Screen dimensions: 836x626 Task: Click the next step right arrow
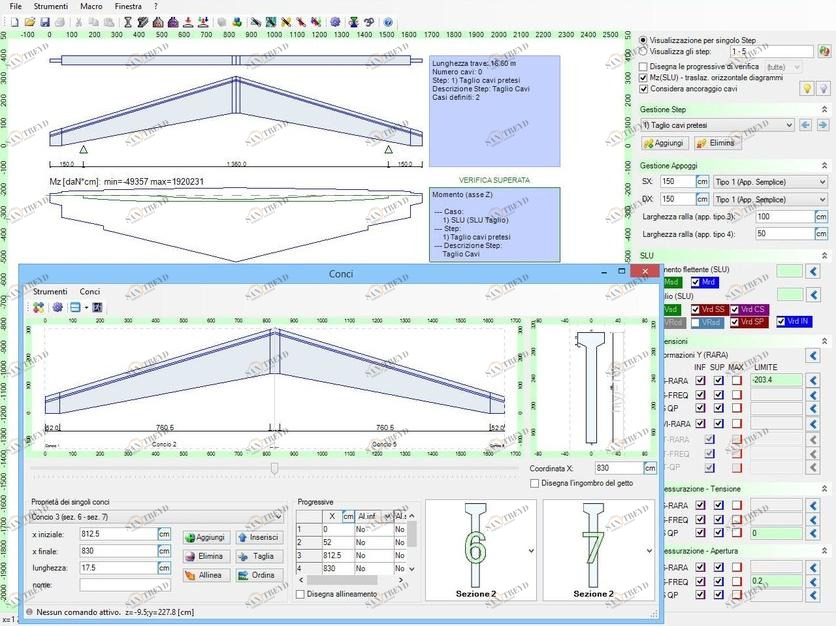[822, 125]
